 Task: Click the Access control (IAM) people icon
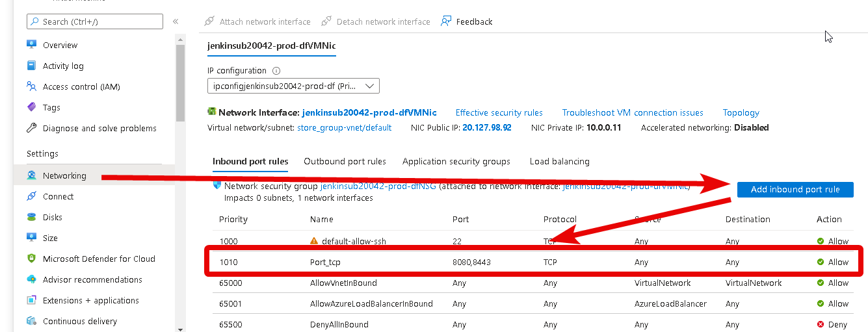pos(31,86)
